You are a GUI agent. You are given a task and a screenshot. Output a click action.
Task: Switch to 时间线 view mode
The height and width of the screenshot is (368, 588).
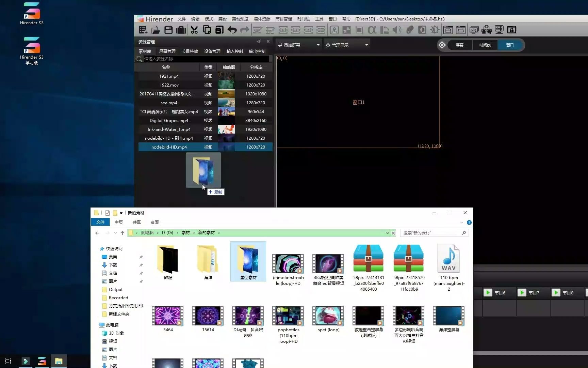(x=485, y=45)
